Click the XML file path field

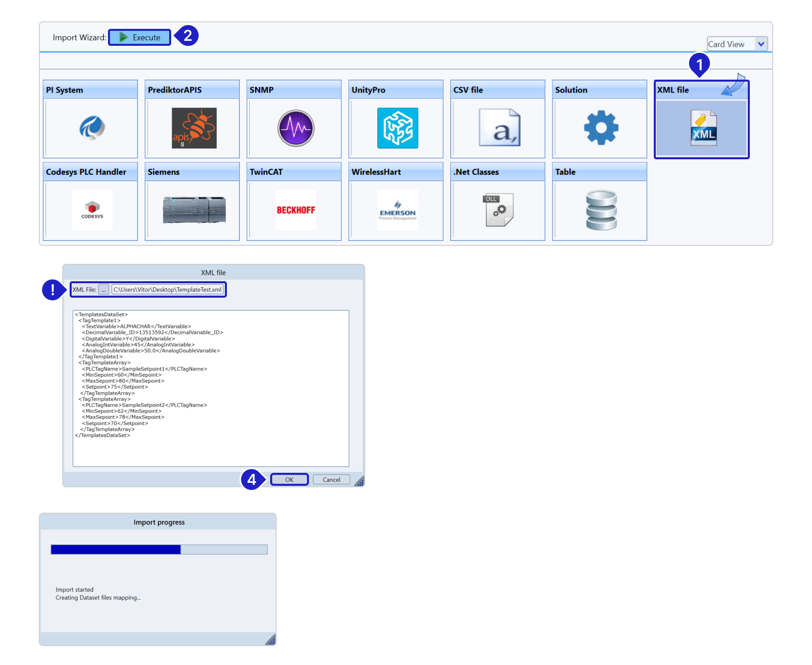pyautogui.click(x=168, y=290)
